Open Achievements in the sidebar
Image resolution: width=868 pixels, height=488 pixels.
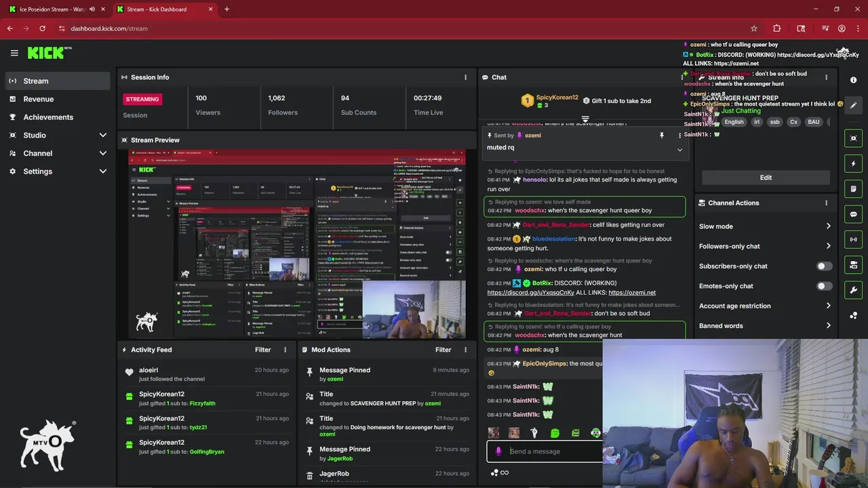(x=58, y=117)
